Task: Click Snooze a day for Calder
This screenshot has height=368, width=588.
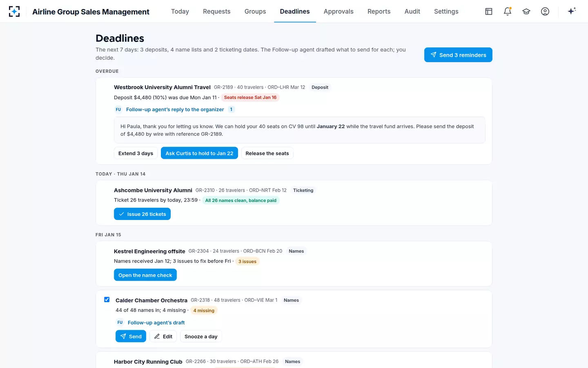Action: 201,337
